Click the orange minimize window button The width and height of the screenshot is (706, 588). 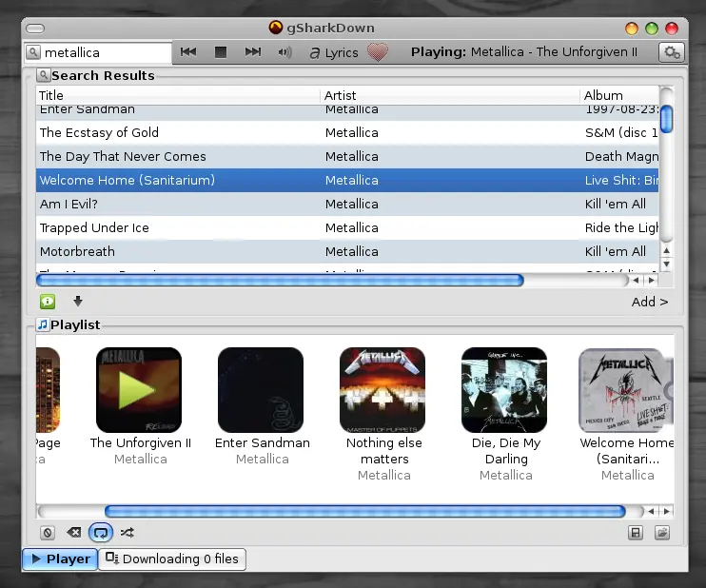click(x=632, y=29)
